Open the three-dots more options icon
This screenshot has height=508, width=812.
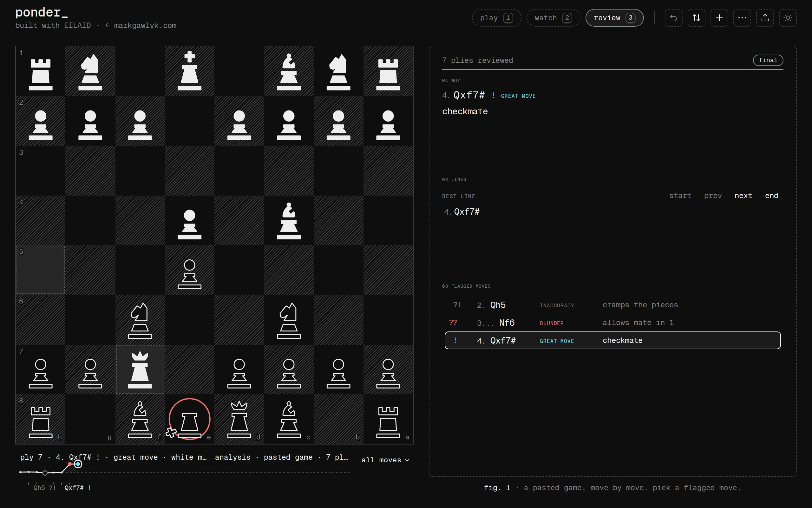click(742, 18)
